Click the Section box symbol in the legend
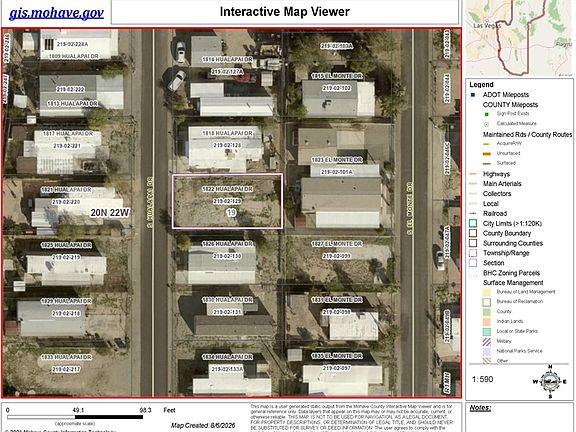The height and width of the screenshot is (432, 576). point(473,263)
